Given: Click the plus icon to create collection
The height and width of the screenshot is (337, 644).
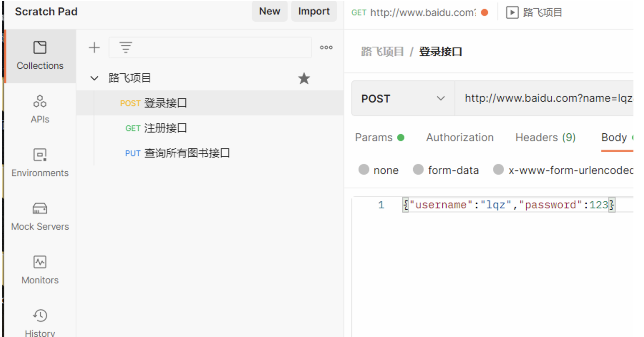Looking at the screenshot, I should [94, 48].
